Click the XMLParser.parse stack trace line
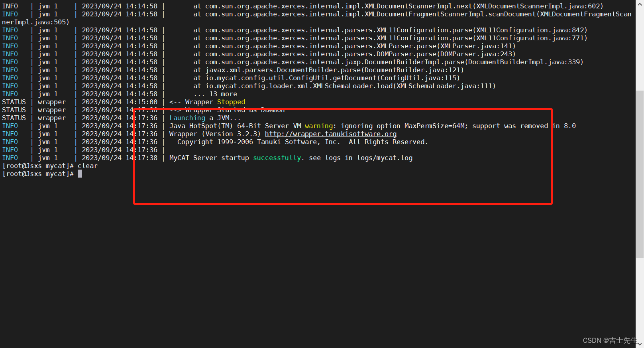Image resolution: width=644 pixels, height=348 pixels. (x=354, y=46)
